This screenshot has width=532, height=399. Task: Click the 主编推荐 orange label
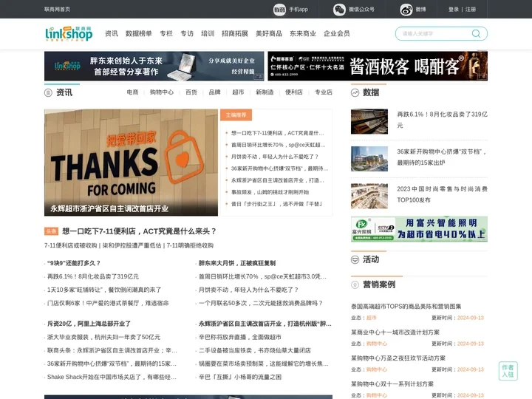[x=236, y=115]
